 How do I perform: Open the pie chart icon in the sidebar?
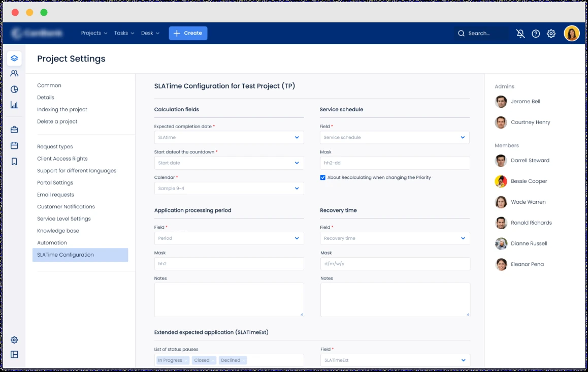[14, 89]
